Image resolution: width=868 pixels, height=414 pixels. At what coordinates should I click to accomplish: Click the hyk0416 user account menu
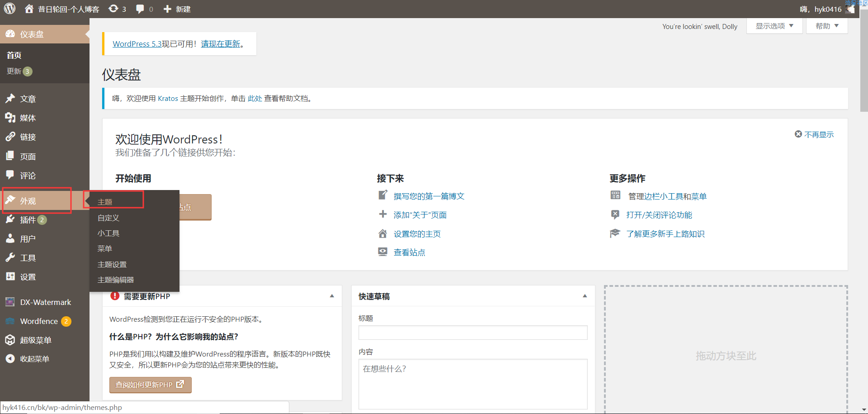point(827,9)
